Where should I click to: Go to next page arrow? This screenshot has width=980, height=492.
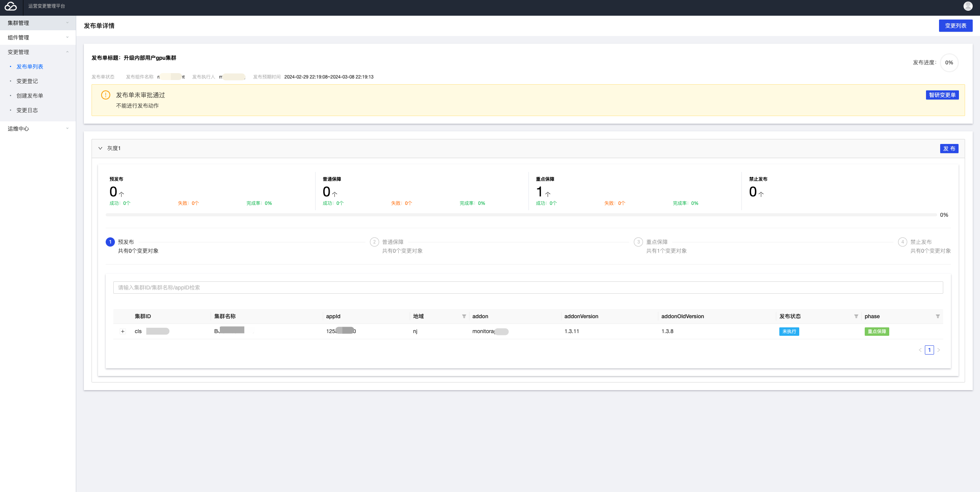coord(938,350)
